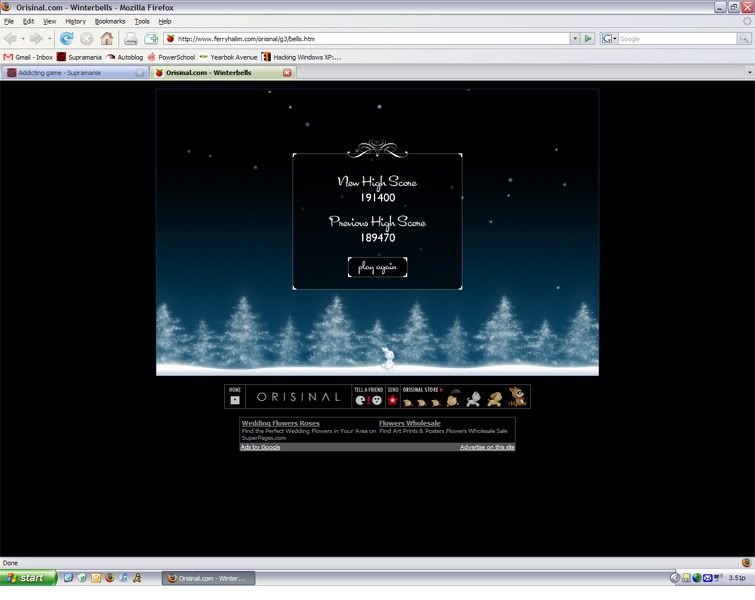Open the Autoblog bookmark
Viewport: 755px width, 600px height.
tap(125, 57)
